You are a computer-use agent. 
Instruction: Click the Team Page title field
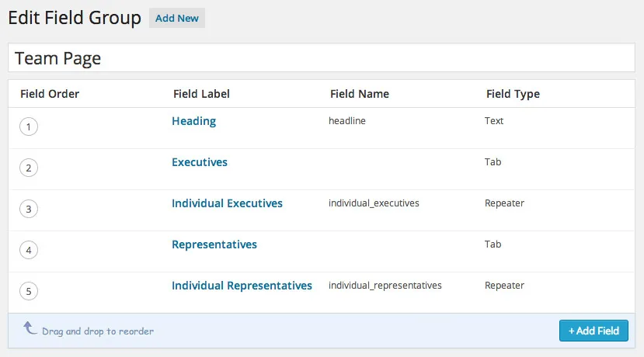(x=321, y=58)
